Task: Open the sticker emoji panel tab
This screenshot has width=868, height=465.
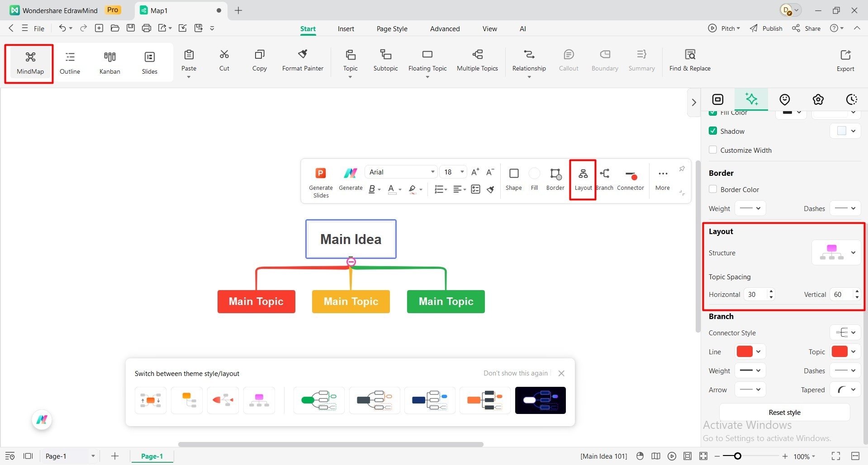Action: click(785, 99)
